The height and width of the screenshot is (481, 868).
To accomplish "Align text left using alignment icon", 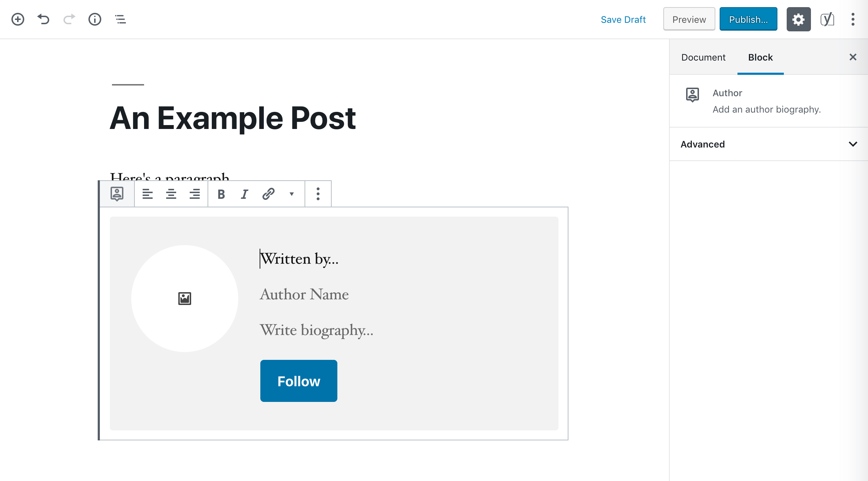I will pos(147,194).
